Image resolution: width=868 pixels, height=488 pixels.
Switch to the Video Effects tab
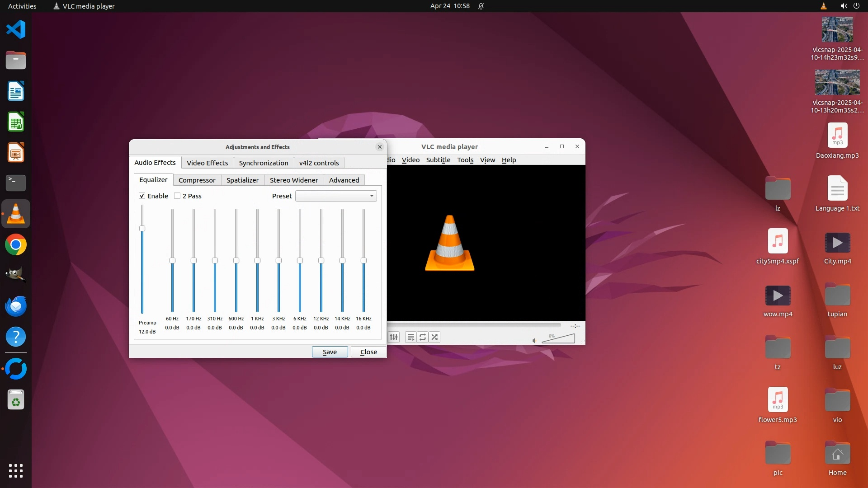[207, 163]
